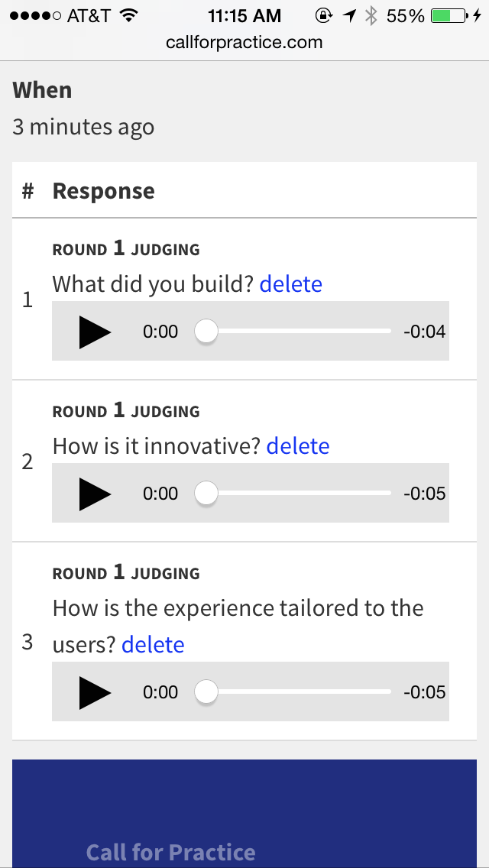
Task: Tap the clock time in status bar
Action: pyautogui.click(x=244, y=15)
